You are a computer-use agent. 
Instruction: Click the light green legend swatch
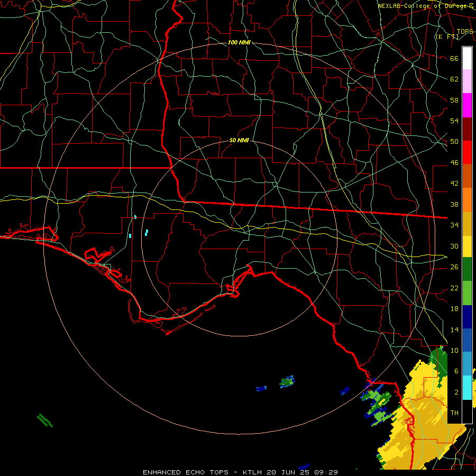pos(467,293)
